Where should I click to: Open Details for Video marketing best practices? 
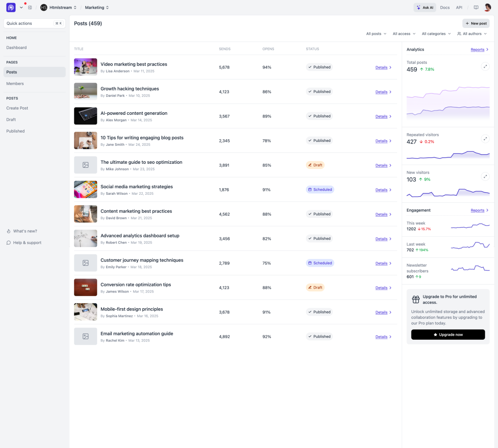[383, 67]
